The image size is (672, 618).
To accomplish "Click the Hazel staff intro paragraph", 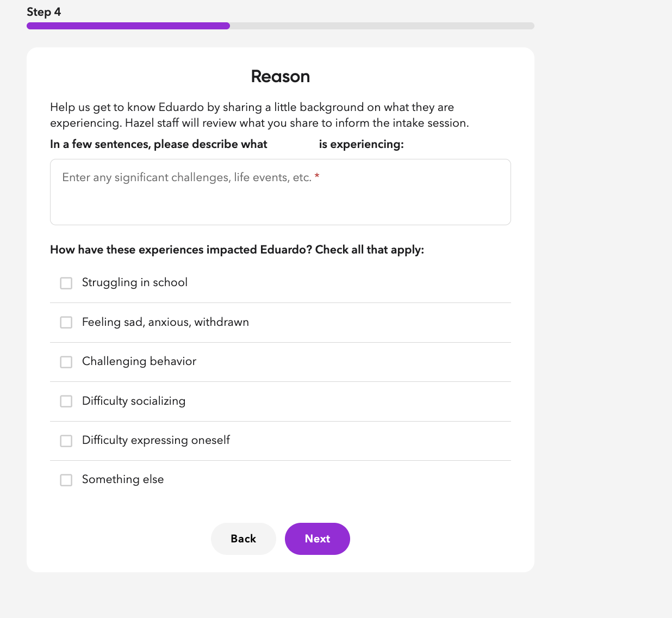I will (259, 115).
